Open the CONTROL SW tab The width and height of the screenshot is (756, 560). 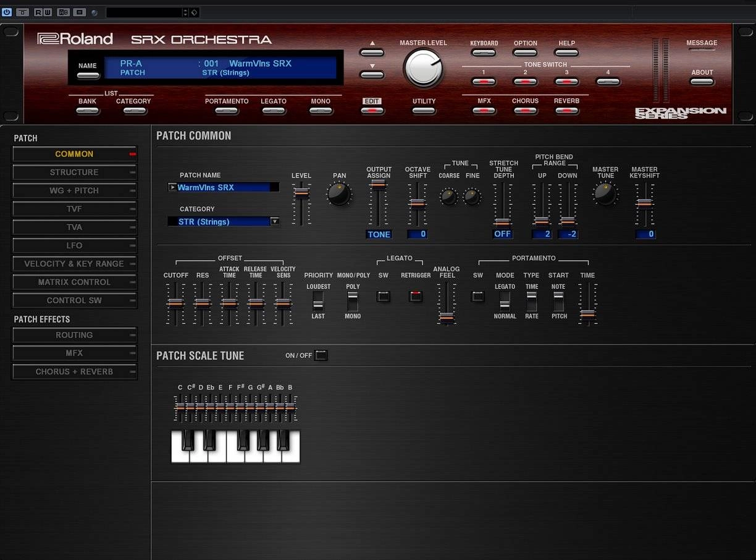click(x=74, y=300)
